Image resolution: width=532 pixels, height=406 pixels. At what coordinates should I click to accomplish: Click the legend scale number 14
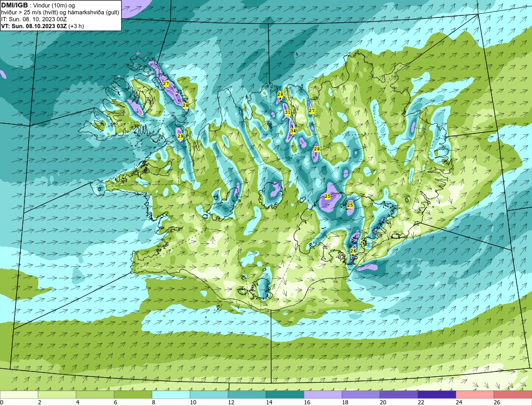[269, 402]
